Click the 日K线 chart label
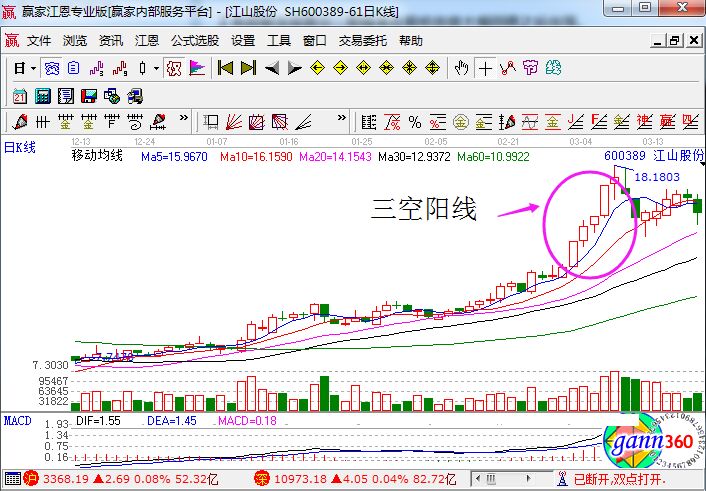 click(20, 147)
